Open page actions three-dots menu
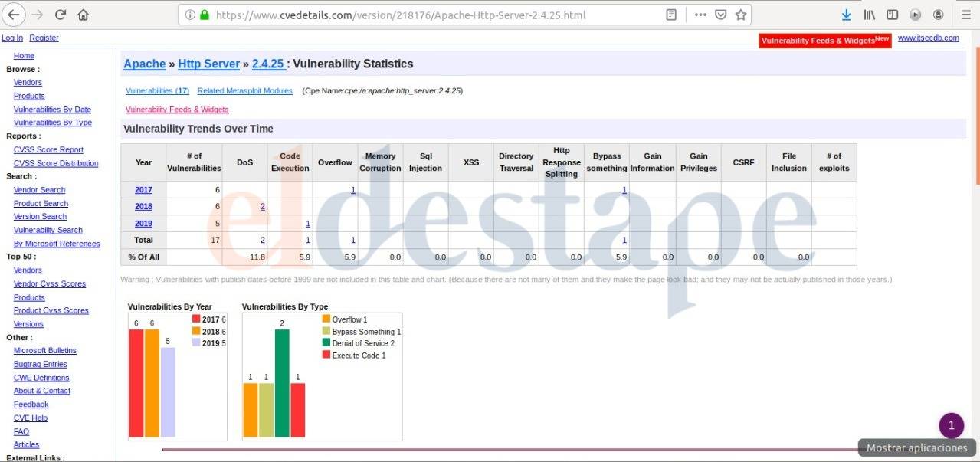The image size is (980, 462). 700,15
